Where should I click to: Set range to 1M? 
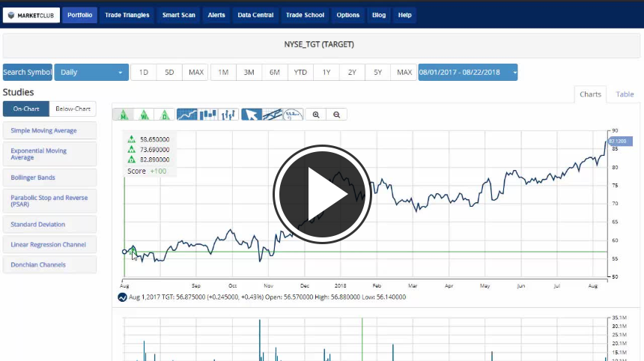(x=223, y=73)
